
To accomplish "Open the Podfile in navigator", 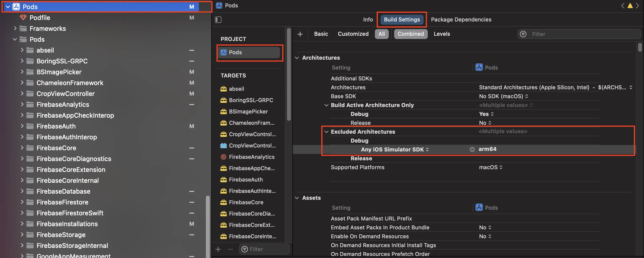I will click(x=40, y=18).
